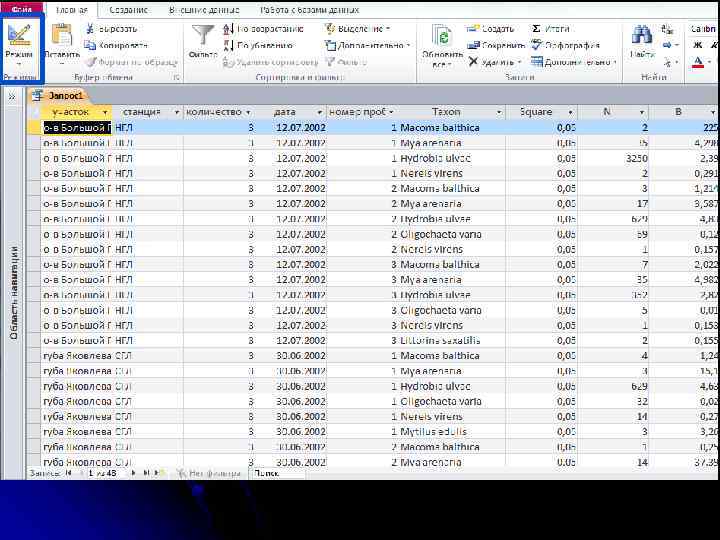Click the Поиск search field
The width and height of the screenshot is (720, 540).
[x=277, y=473]
